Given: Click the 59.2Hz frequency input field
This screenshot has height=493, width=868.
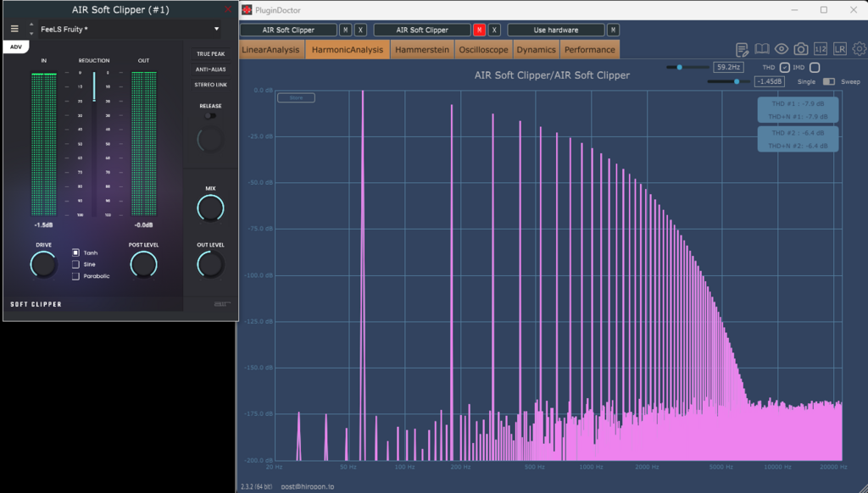Looking at the screenshot, I should coord(728,67).
